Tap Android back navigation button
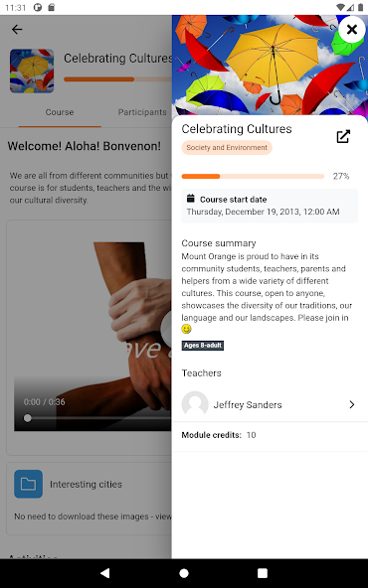Screen dimensions: 368x588 [x=105, y=573]
